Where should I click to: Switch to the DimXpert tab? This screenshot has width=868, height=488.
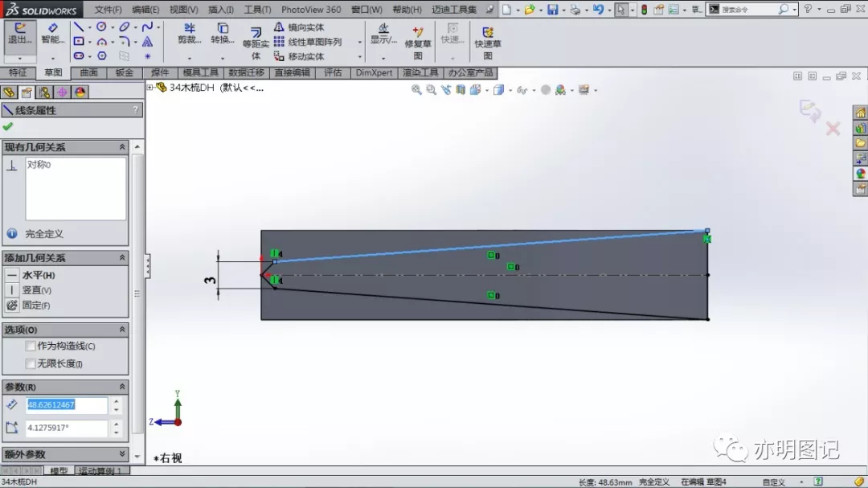[x=375, y=72]
